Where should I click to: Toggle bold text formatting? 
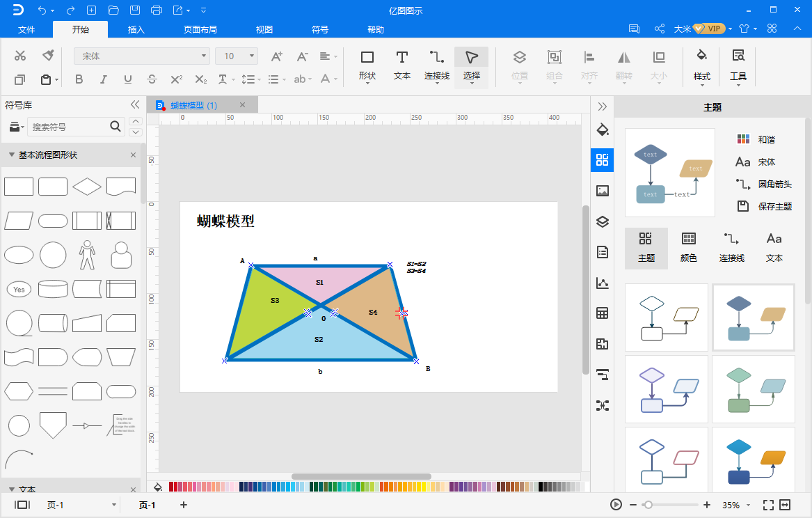79,79
